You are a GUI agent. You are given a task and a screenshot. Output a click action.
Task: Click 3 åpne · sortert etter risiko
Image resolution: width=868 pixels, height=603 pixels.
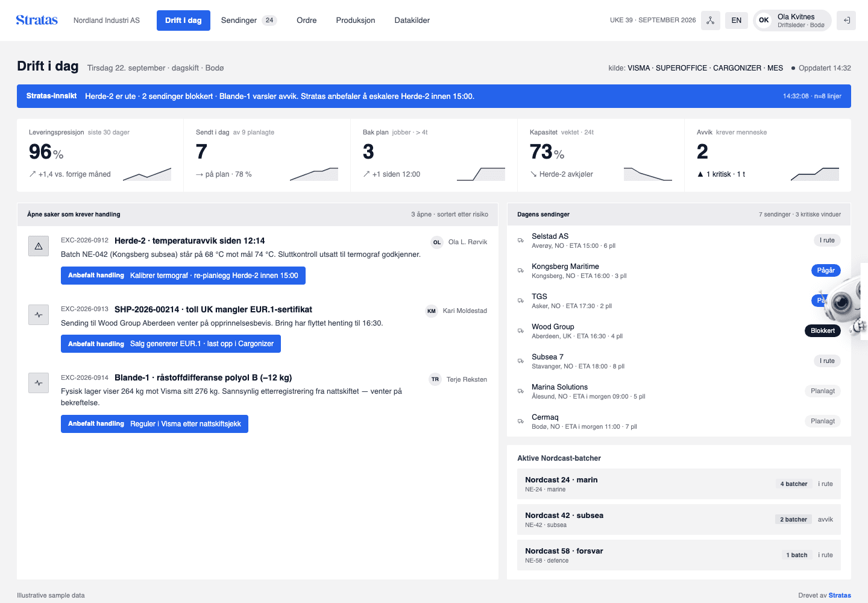click(450, 214)
